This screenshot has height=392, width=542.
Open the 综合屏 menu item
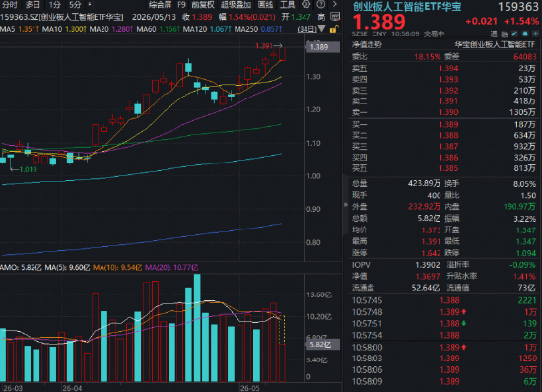tap(160, 5)
